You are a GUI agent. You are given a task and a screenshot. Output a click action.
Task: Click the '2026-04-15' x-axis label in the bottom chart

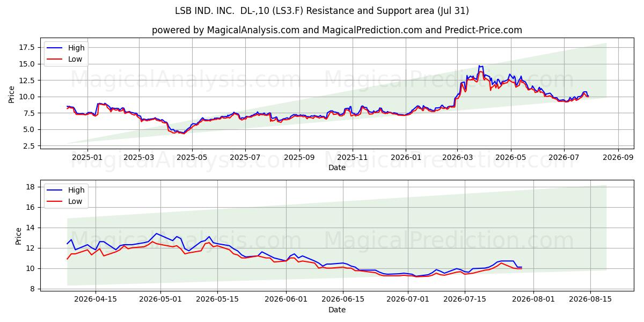96,300
